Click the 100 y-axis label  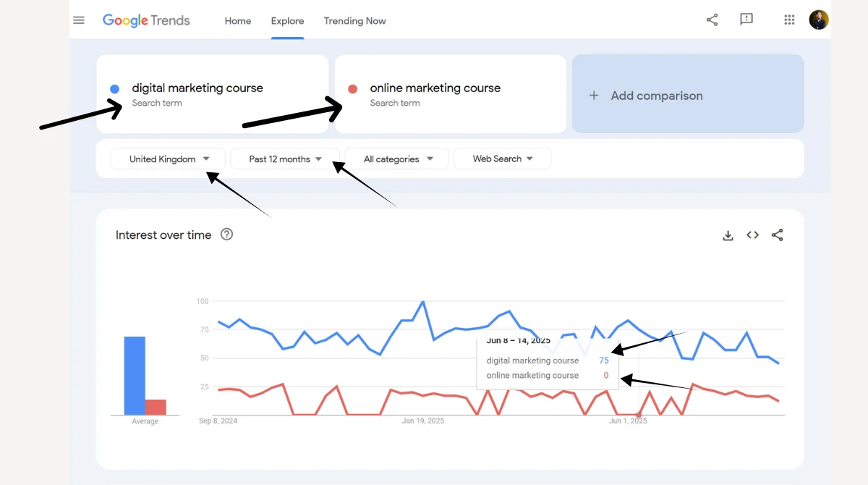click(x=203, y=301)
